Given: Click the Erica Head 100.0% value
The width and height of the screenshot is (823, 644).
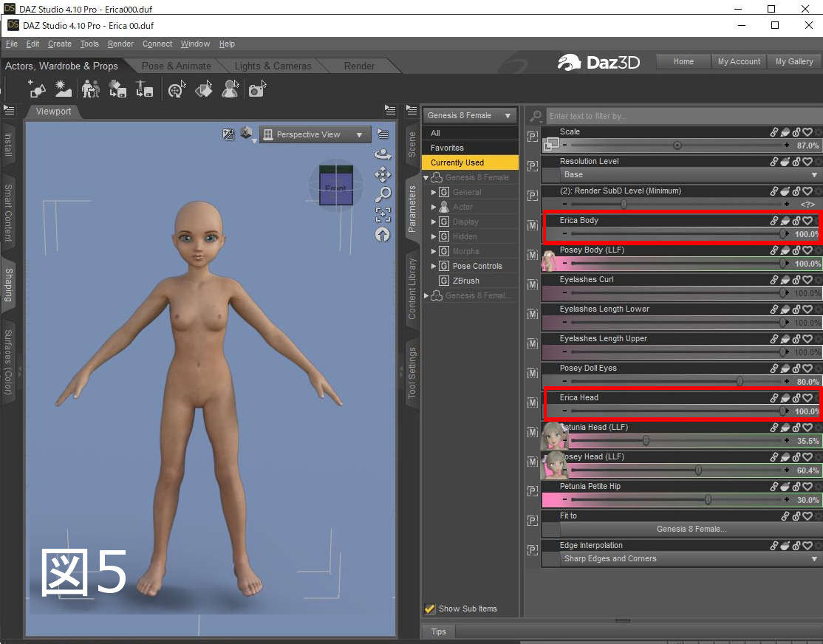Looking at the screenshot, I should 807,411.
